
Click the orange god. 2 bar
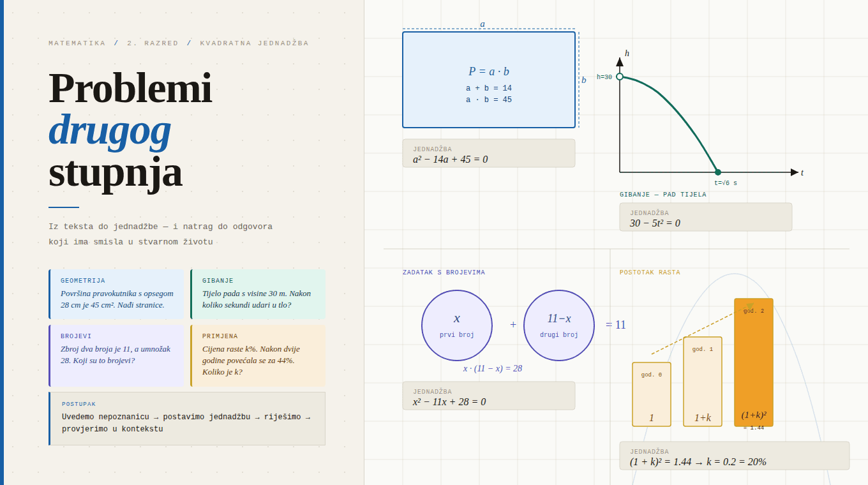pos(754,362)
